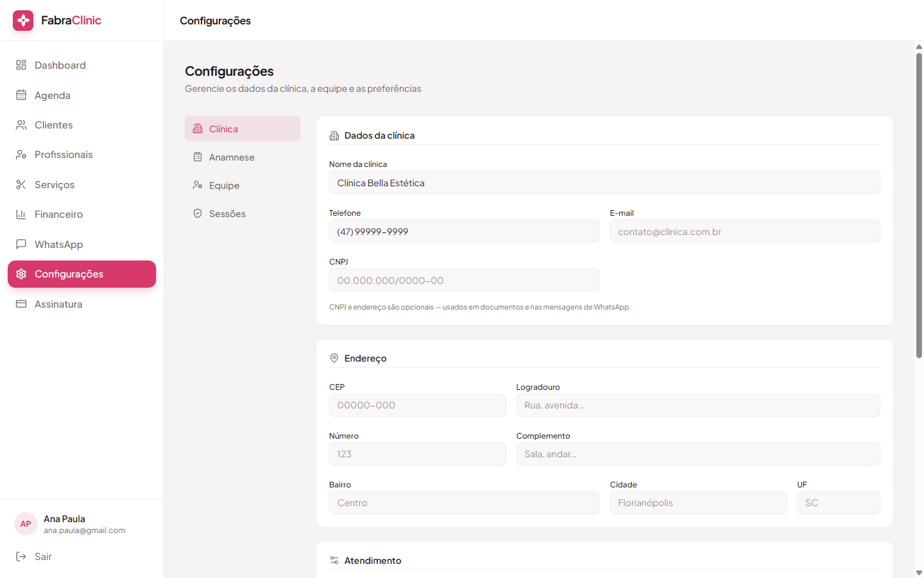Switch to the Equipe tab
This screenshot has height=578, width=924.
243,185
